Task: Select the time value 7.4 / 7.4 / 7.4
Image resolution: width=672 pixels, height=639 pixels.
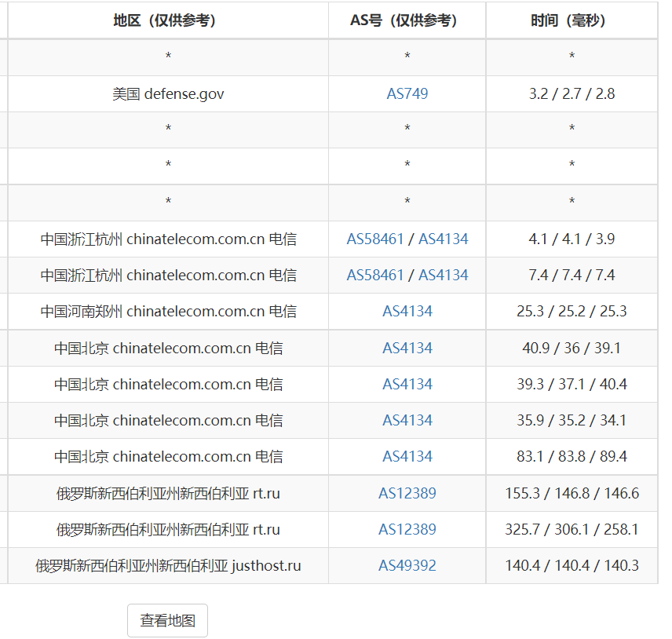Action: tap(572, 275)
